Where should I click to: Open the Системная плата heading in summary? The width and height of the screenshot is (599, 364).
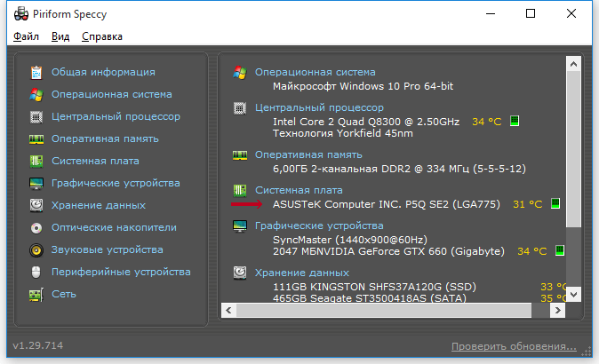tap(299, 190)
